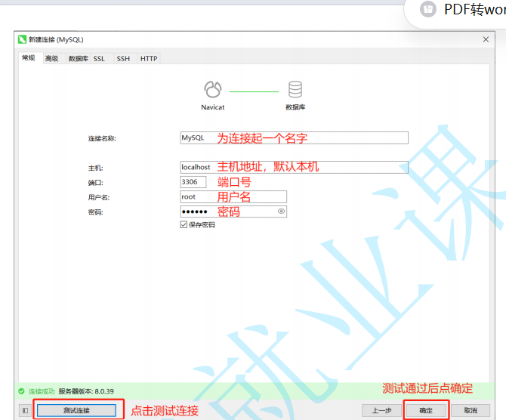Image resolution: width=506 pixels, height=420 pixels.
Task: Click the 取消 button
Action: tap(471, 411)
